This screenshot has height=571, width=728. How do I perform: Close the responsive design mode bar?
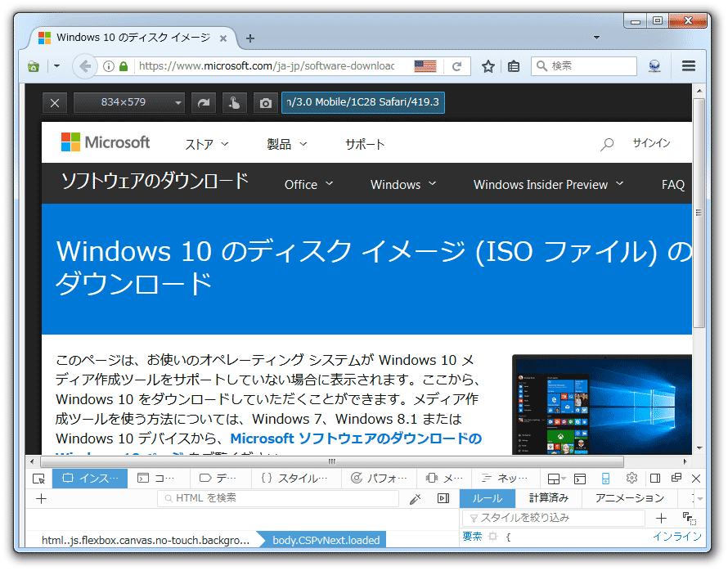tap(55, 102)
